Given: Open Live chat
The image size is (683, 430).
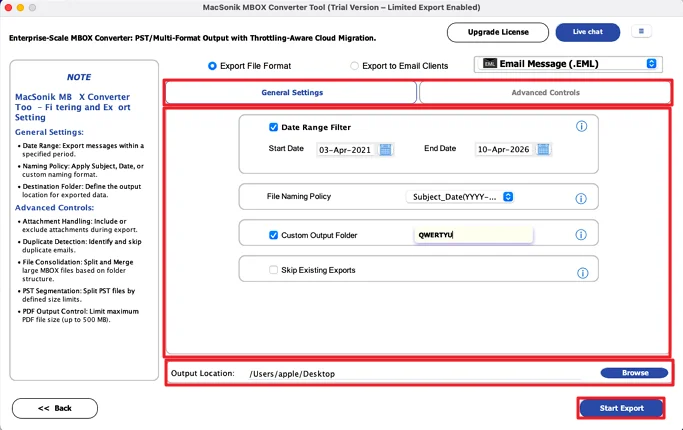Looking at the screenshot, I should coord(588,32).
